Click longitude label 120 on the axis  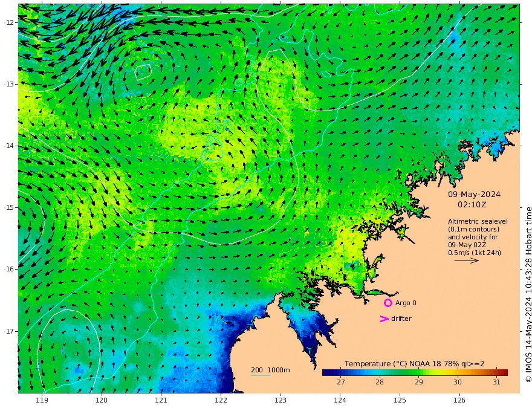pyautogui.click(x=102, y=400)
